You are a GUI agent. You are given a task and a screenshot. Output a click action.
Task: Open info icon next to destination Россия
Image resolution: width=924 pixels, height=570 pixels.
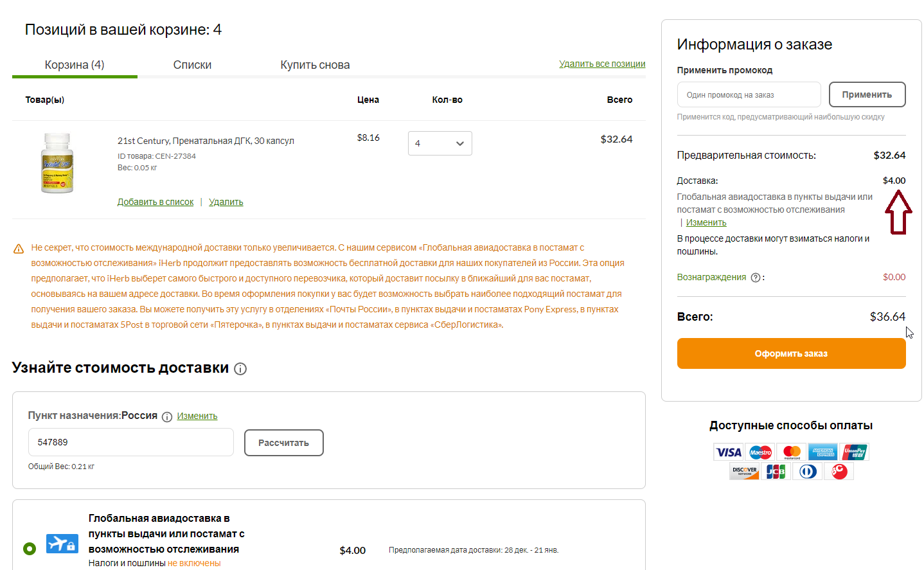[167, 417]
